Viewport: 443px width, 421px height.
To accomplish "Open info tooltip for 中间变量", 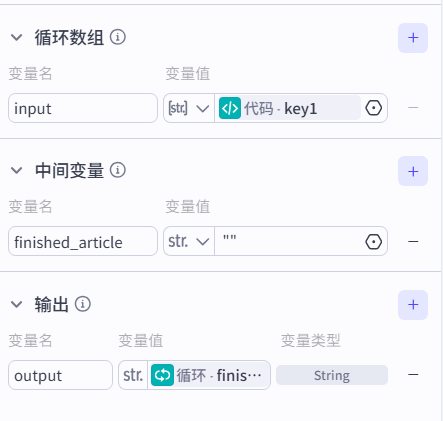I will tap(118, 170).
